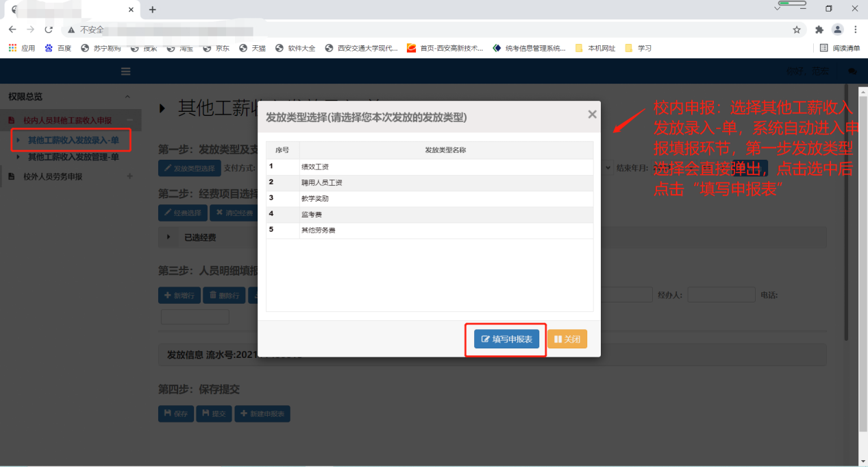Open 其他工薪收入发放管理-单 in the sidebar
The image size is (868, 467).
(73, 157)
